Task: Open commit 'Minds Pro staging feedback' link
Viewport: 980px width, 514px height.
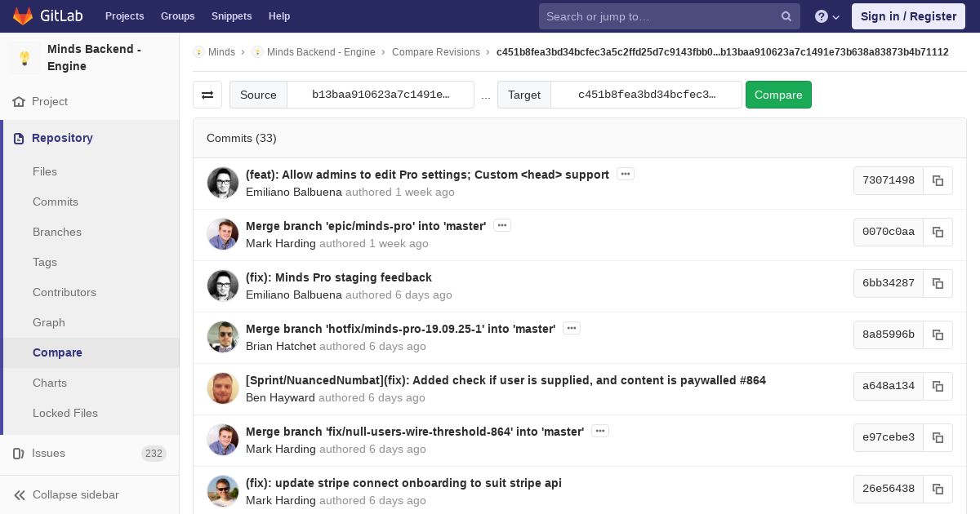Action: point(339,277)
